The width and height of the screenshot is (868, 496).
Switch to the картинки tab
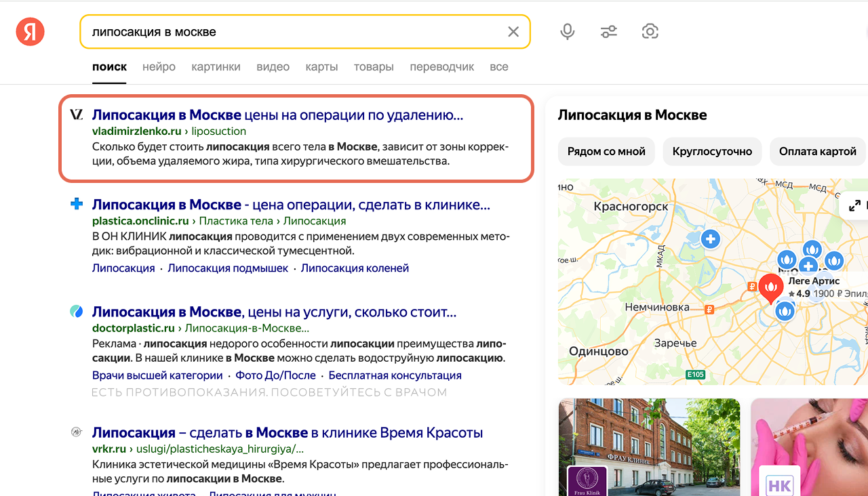pyautogui.click(x=216, y=67)
